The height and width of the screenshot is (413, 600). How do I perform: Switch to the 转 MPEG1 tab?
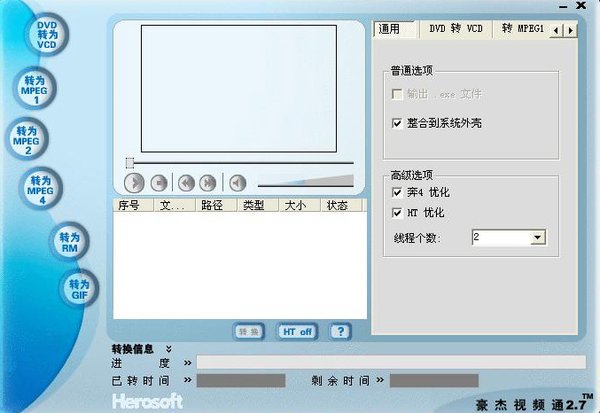[523, 29]
